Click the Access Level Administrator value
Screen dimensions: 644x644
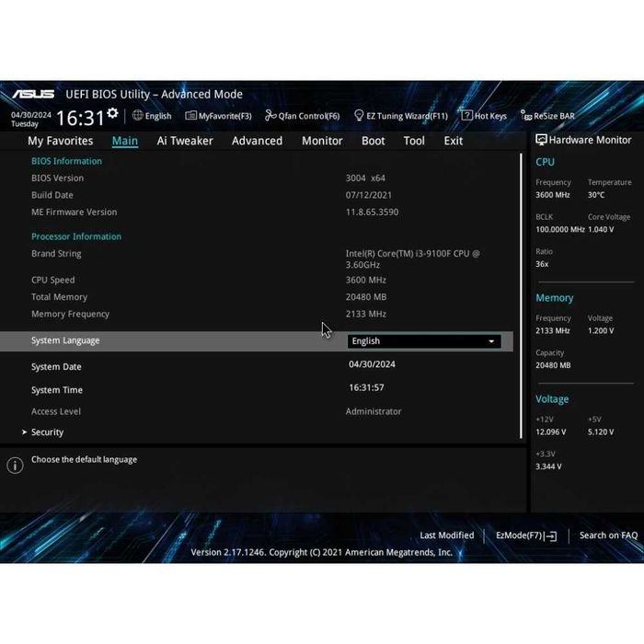point(374,411)
